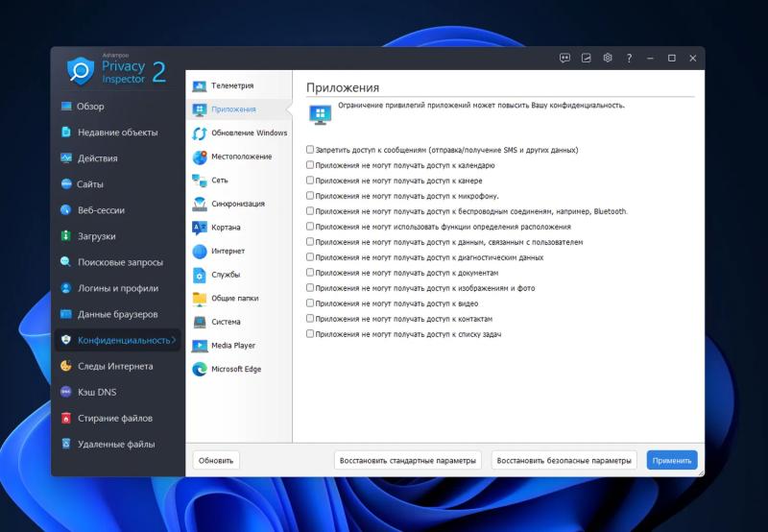Screen dimensions: 768x532
Task: Click the Microsoft Edge logo icon
Action: pos(200,369)
